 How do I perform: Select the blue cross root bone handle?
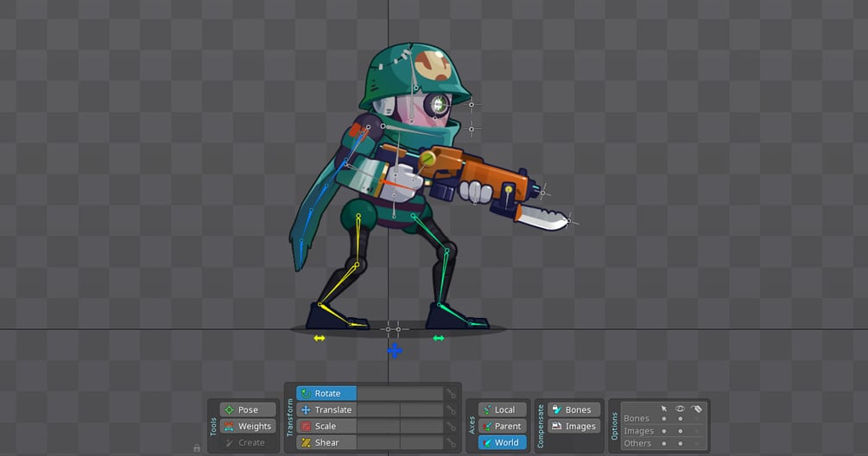395,351
